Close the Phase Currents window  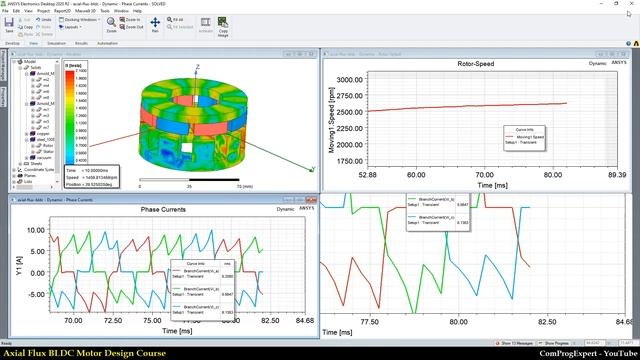pos(311,200)
